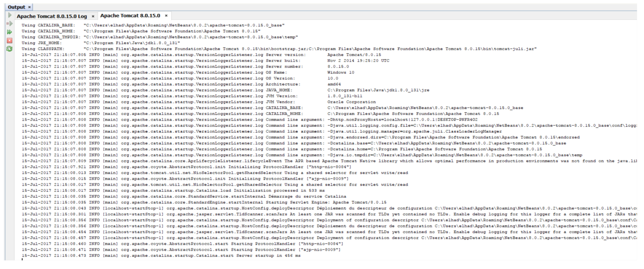Close the Output panel tab

(x=29, y=7)
